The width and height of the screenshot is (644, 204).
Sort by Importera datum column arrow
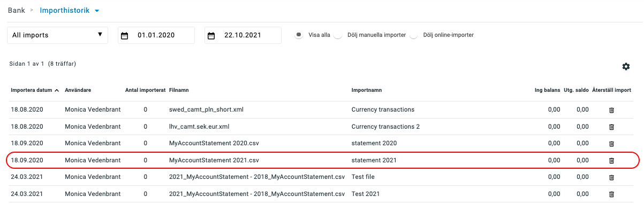tap(57, 90)
